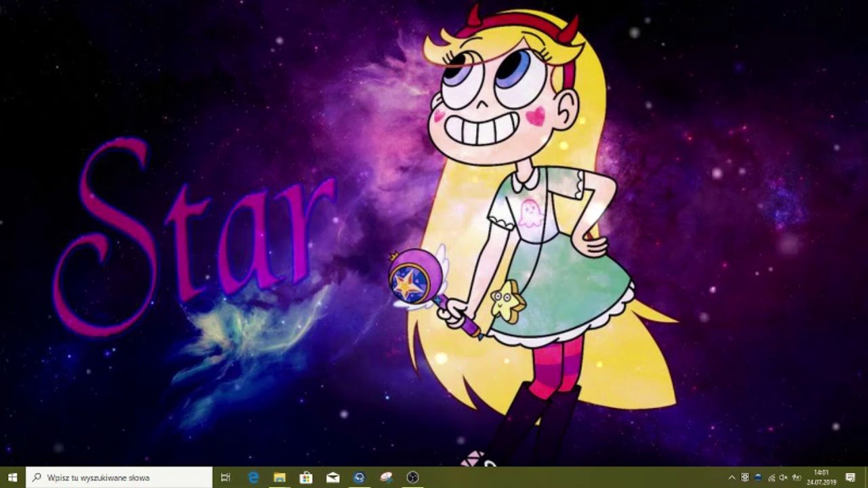Click the blue sphere icon in system tray

(758, 478)
